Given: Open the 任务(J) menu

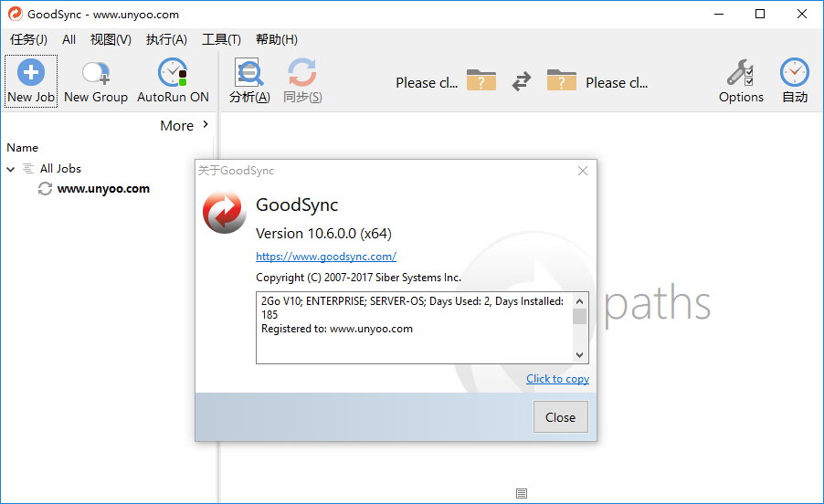Looking at the screenshot, I should coord(28,39).
